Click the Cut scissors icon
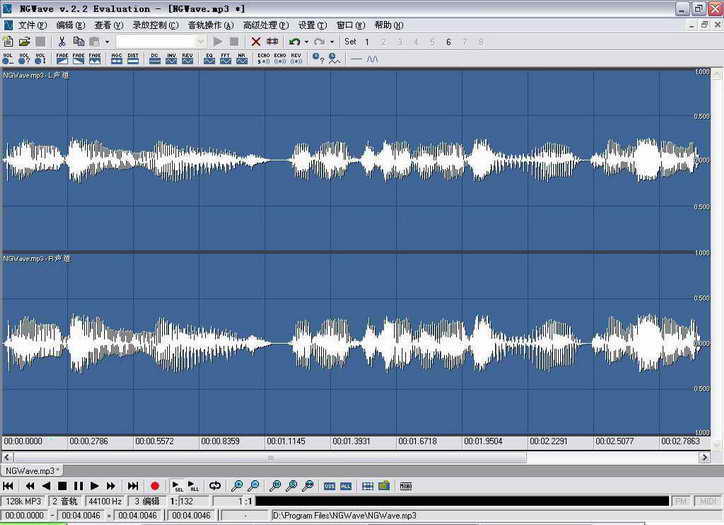The height and width of the screenshot is (525, 724). (62, 42)
